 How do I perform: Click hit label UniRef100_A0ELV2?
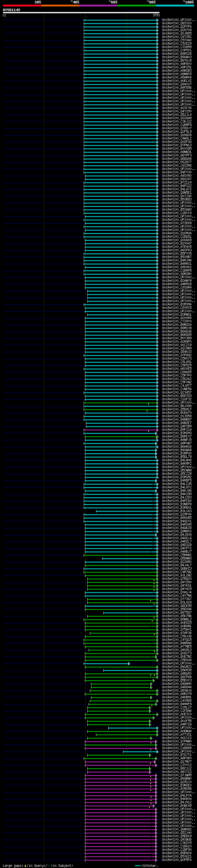176,81
